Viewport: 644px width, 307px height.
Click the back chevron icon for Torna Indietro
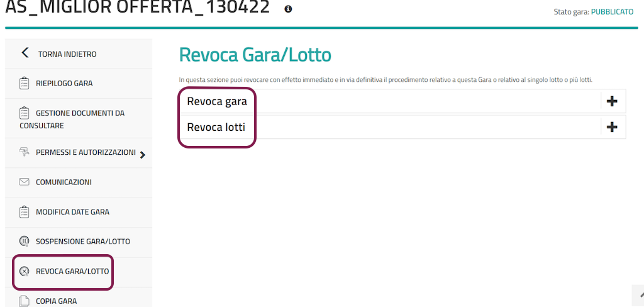(25, 53)
